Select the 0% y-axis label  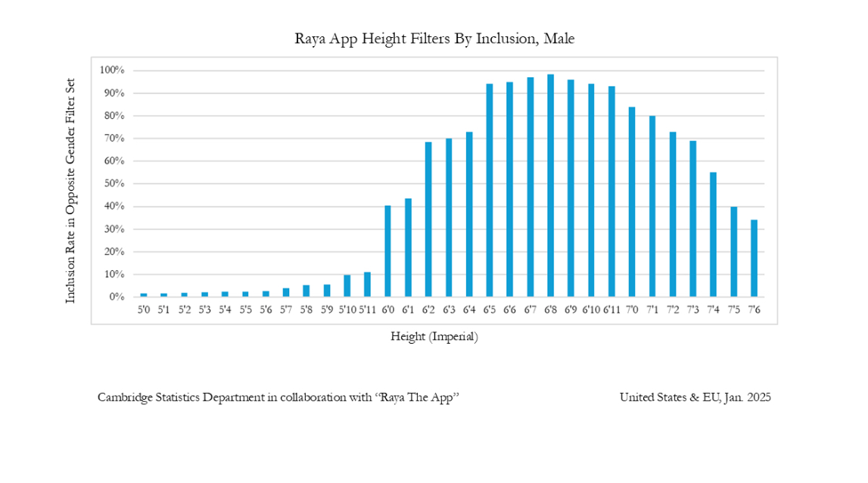(117, 297)
